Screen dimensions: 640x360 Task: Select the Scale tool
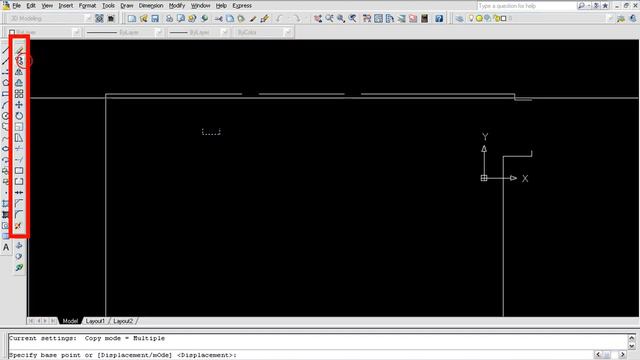coord(19,127)
